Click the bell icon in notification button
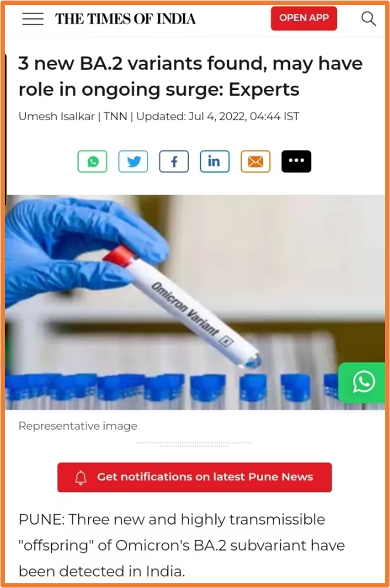The width and height of the screenshot is (390, 588). click(x=81, y=478)
